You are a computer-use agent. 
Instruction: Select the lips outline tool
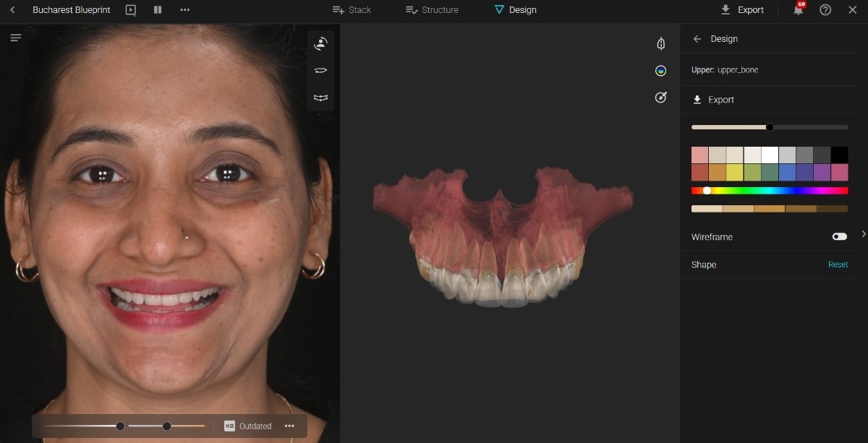tap(320, 70)
